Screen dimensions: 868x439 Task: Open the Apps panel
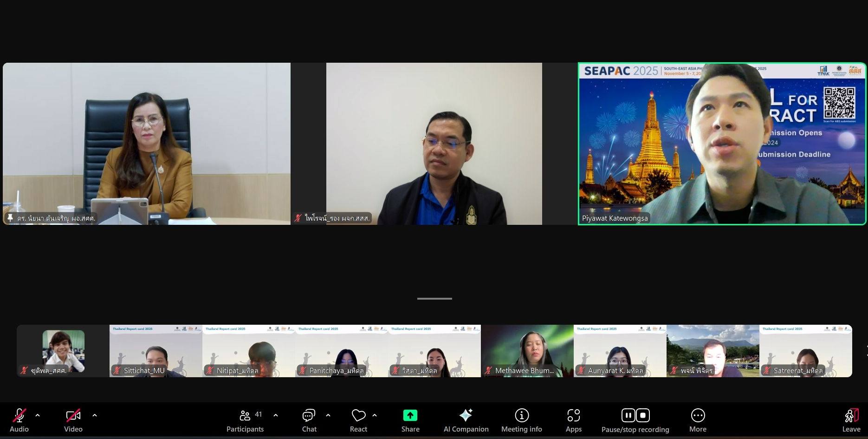point(573,420)
